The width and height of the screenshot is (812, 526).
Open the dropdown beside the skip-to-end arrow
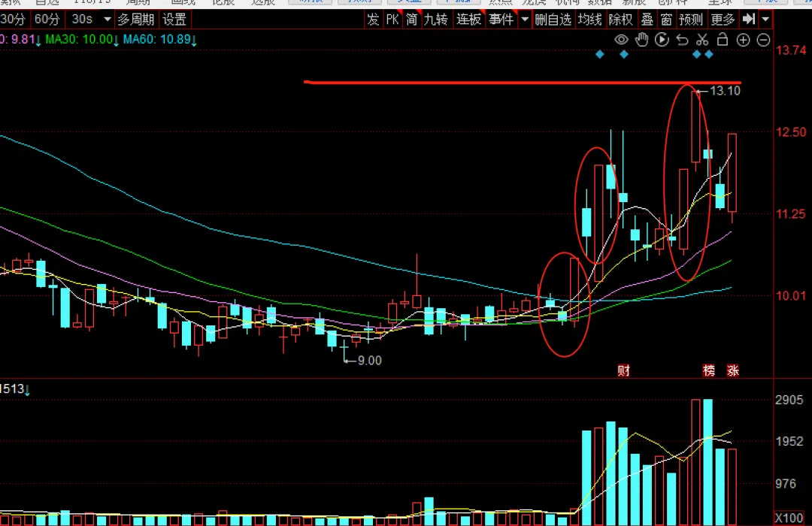point(765,20)
